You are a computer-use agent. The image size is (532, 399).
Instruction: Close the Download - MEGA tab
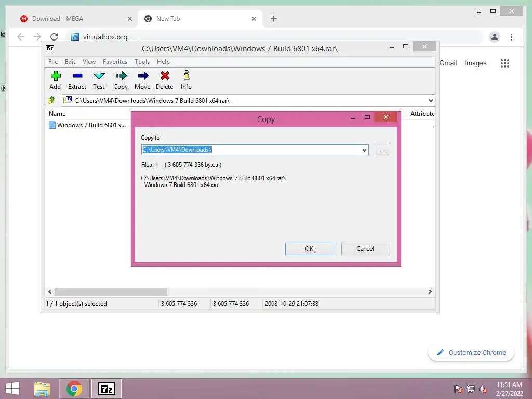pyautogui.click(x=129, y=19)
